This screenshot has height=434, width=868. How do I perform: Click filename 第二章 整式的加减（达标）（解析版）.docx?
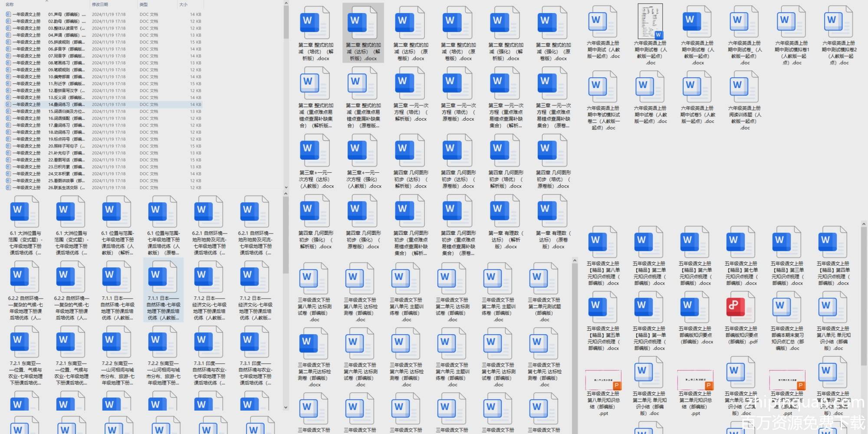tap(363, 52)
